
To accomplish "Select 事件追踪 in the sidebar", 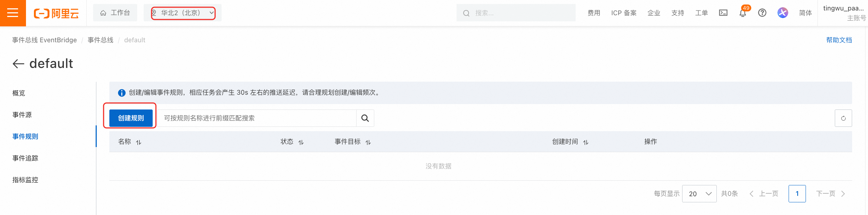I will click(25, 158).
